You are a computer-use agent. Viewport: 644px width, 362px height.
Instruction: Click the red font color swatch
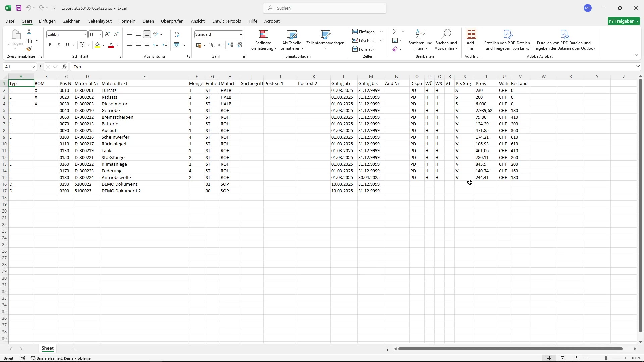111,45
